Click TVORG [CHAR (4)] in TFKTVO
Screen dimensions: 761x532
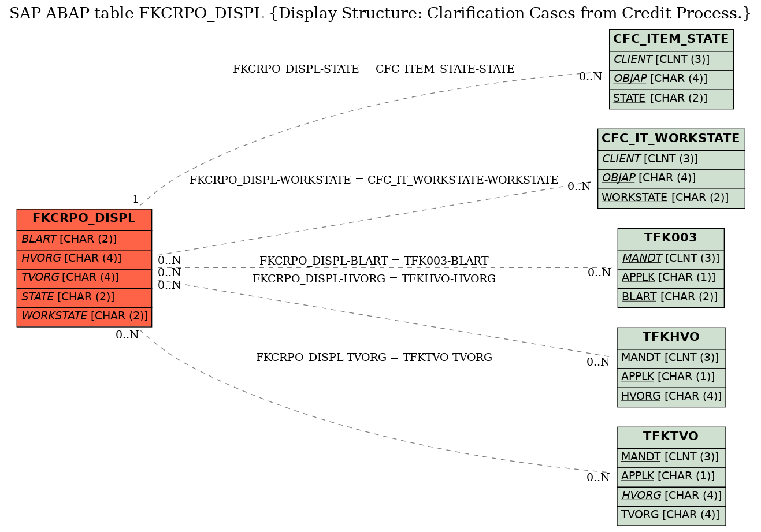(x=671, y=515)
